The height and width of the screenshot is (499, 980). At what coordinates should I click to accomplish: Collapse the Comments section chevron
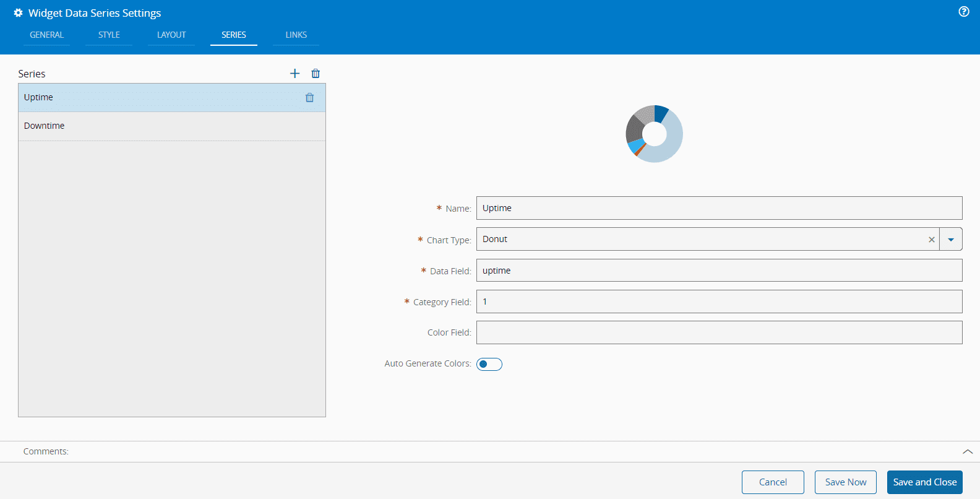[967, 452]
